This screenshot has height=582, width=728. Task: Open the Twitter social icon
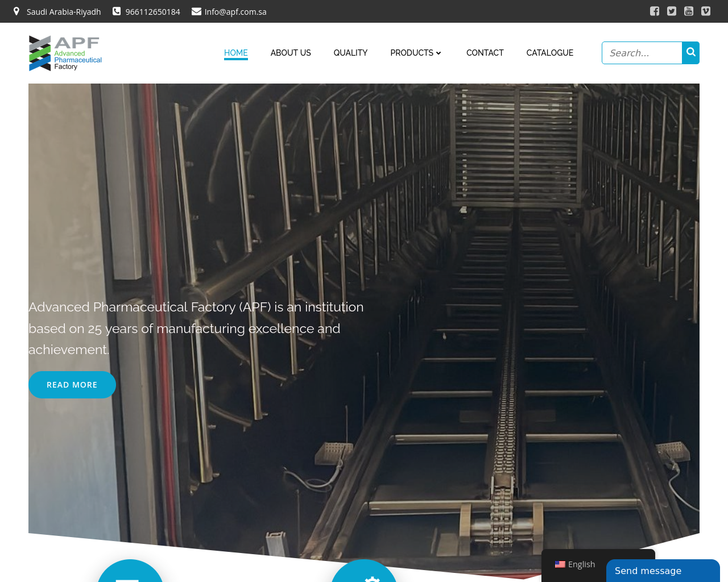click(x=672, y=11)
